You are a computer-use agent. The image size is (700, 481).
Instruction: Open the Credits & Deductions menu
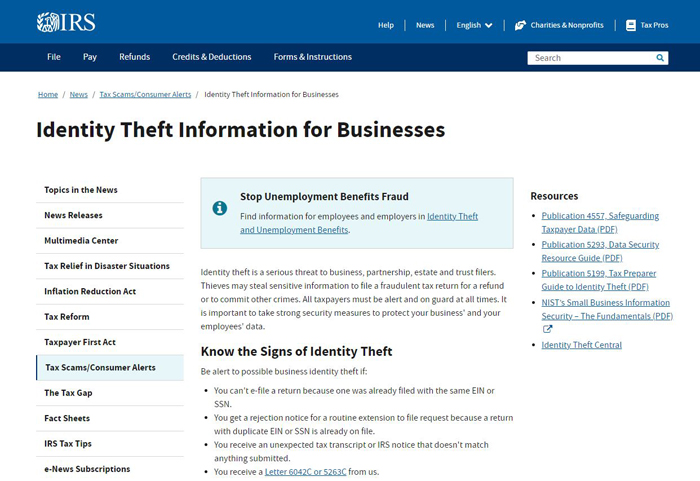(x=212, y=57)
